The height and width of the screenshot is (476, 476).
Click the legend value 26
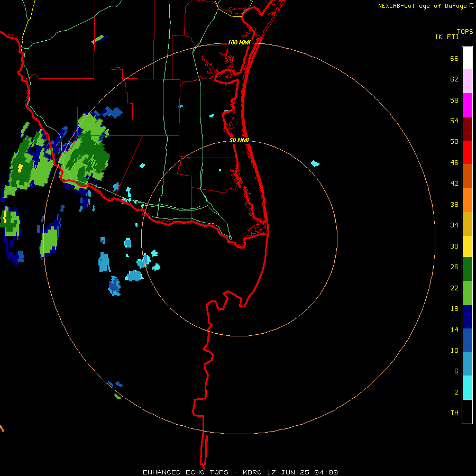[x=454, y=267]
